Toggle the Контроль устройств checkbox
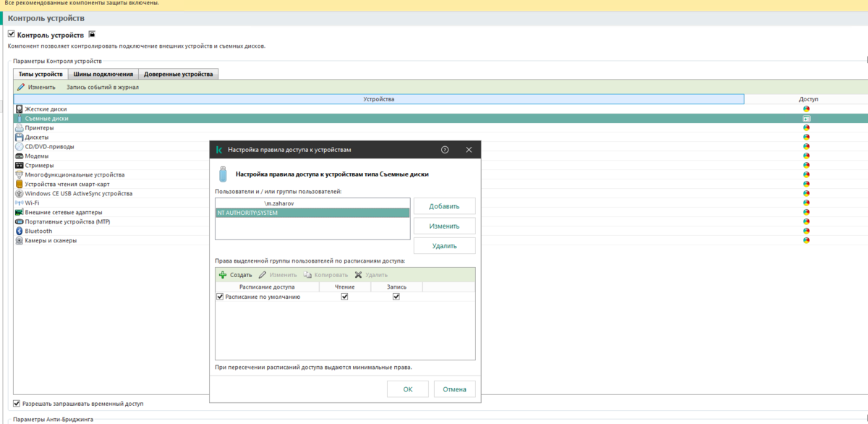 (x=11, y=34)
